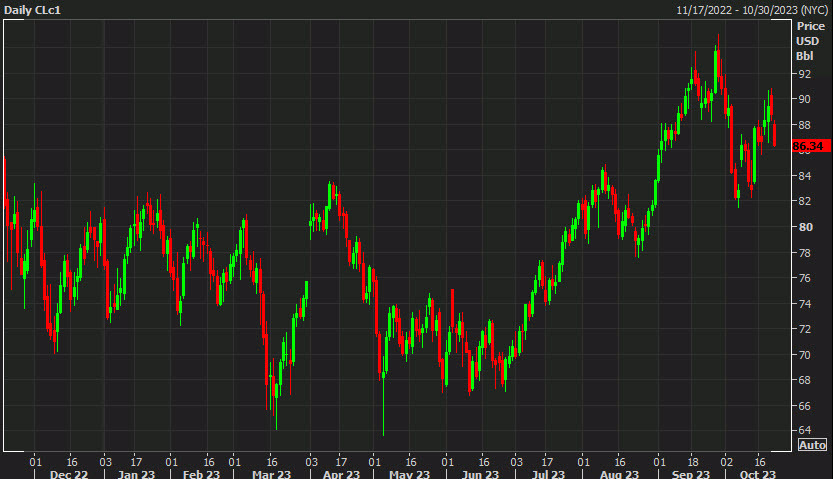
Task: Click the 92 price axis value
Action: tap(805, 74)
